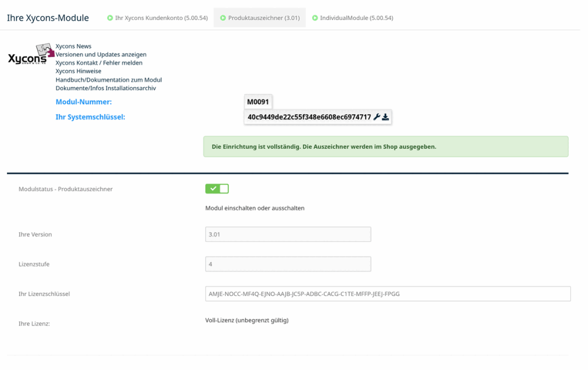Image resolution: width=588 pixels, height=370 pixels.
Task: Toggle the Modulstatus Produktauszeichner switch
Action: pyautogui.click(x=217, y=189)
